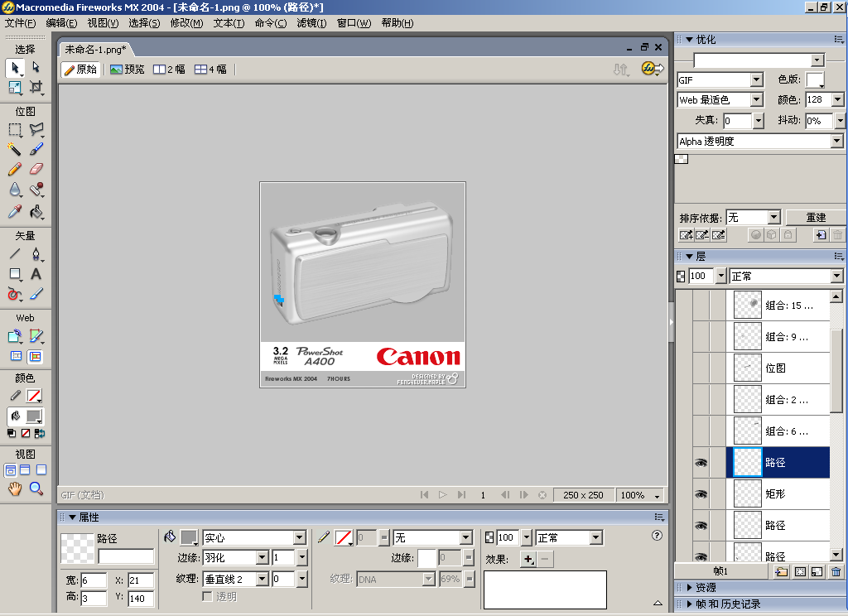Switch to the 预览 view tab

tap(127, 70)
